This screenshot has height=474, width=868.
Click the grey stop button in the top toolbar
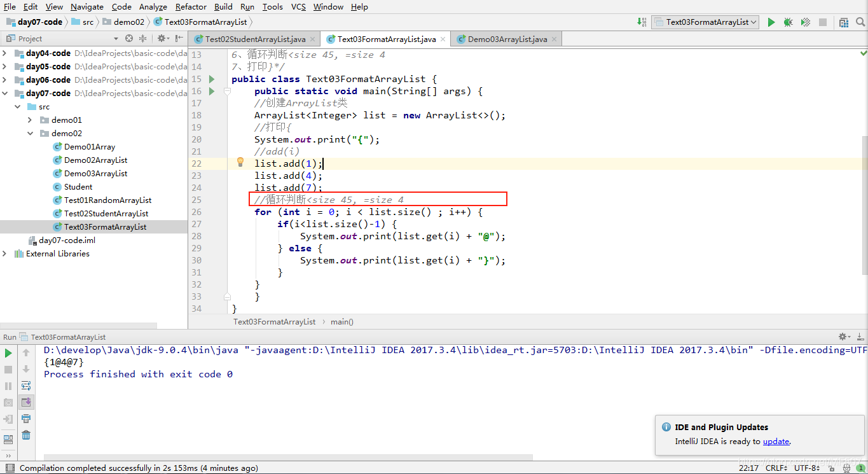[x=823, y=22]
